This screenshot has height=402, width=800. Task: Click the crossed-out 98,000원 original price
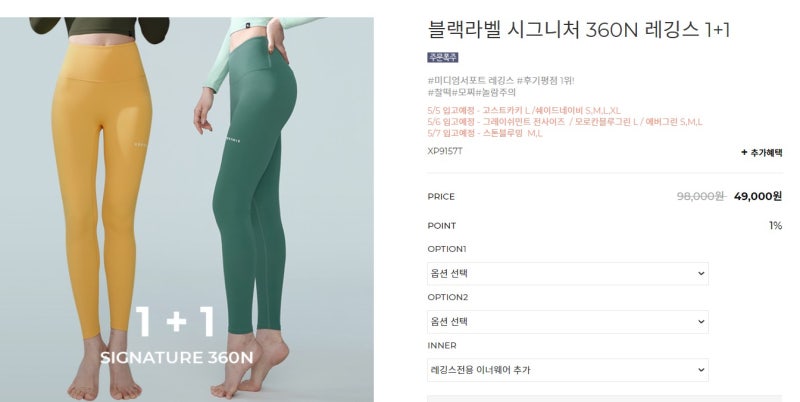[x=701, y=196]
